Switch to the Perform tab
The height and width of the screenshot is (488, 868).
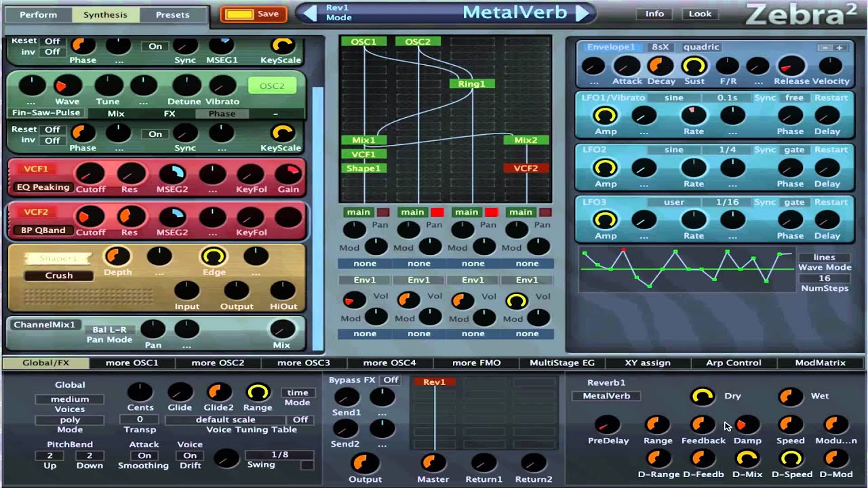click(x=39, y=14)
